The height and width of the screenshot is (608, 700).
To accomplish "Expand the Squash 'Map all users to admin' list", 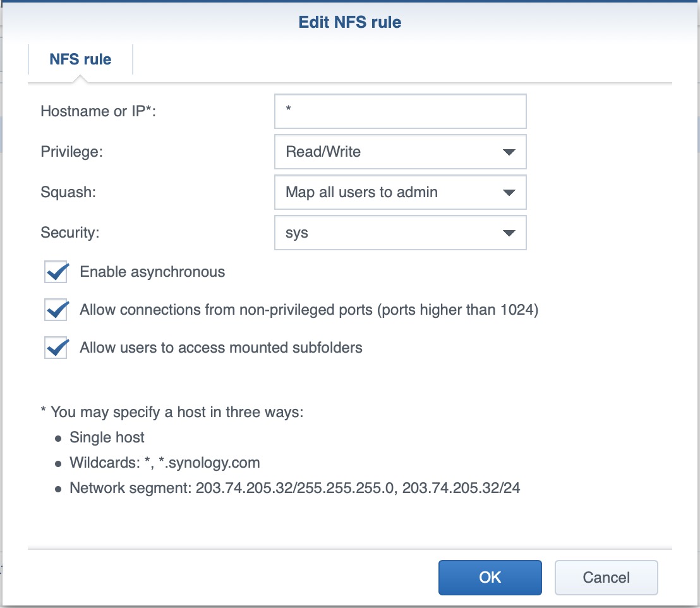I will tap(392, 193).
